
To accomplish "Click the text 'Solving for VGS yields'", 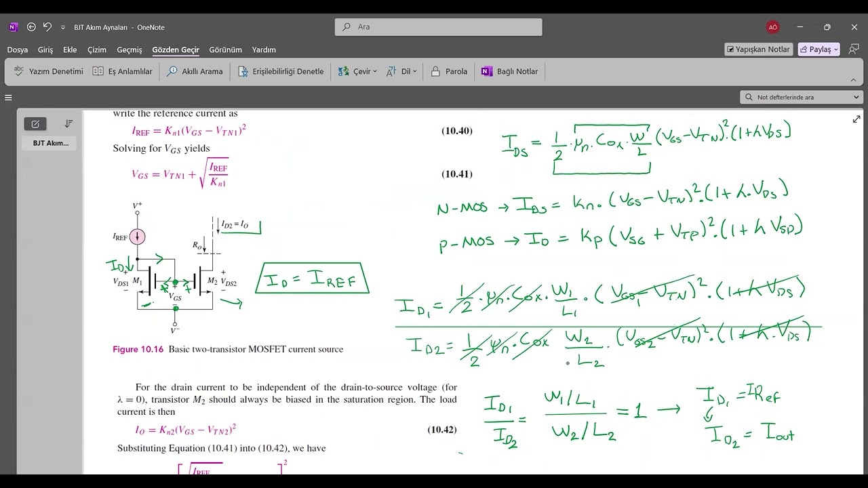I will click(161, 148).
